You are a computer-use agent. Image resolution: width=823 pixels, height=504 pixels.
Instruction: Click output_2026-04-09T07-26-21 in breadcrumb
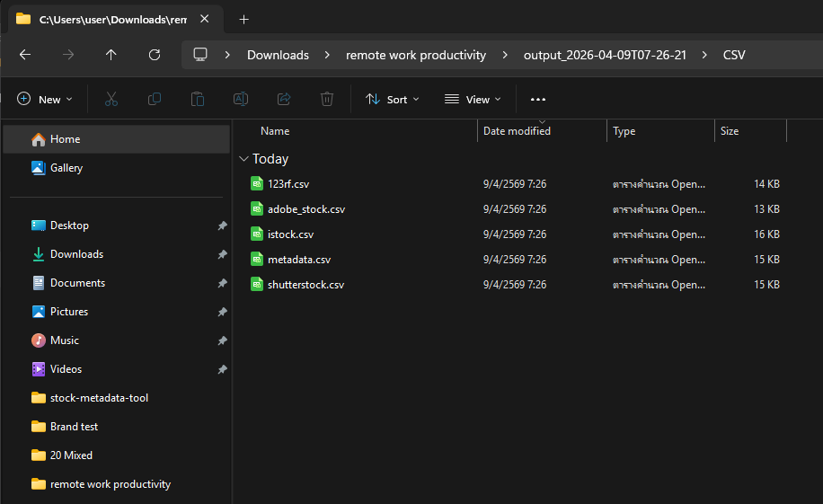[x=605, y=55]
